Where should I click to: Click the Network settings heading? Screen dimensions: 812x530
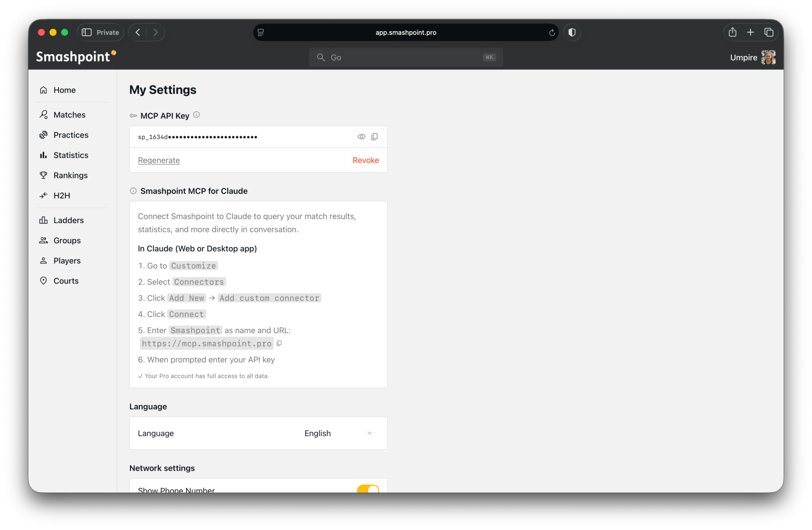click(162, 468)
